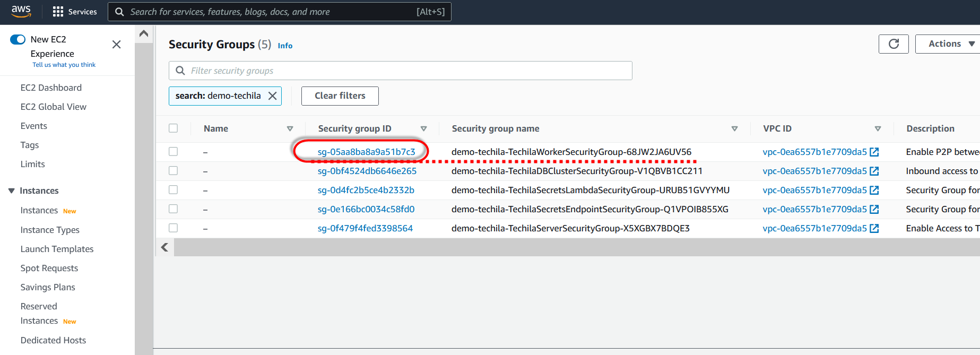Open external VPC link for TechilaServerSecurityGroup row
Viewport: 980px width, 355px height.
coord(874,229)
